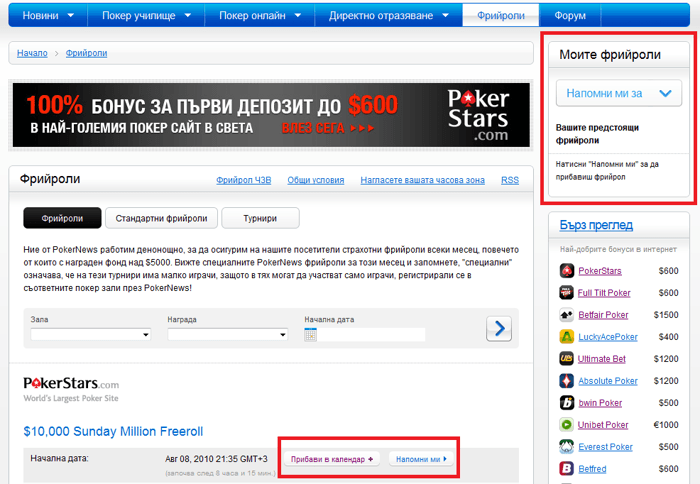Open the Покер училище menu dropdown

coord(188,15)
